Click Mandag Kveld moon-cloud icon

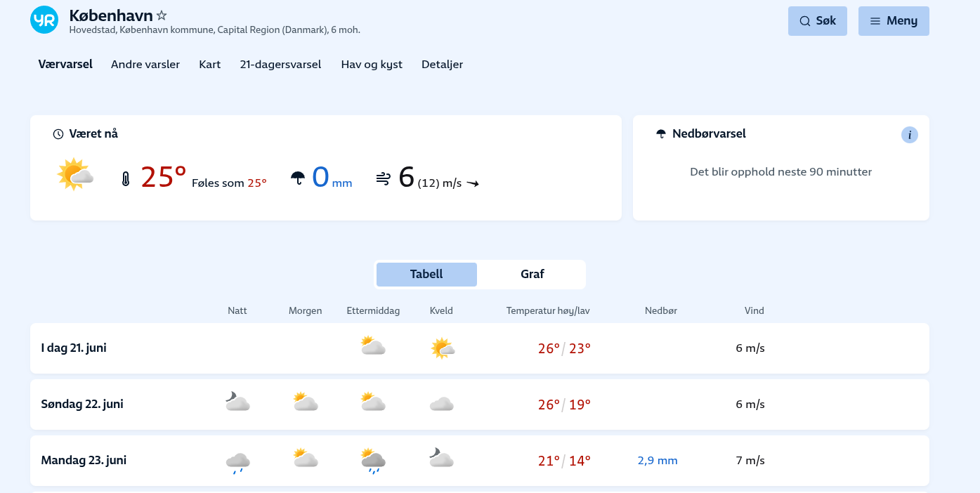(441, 458)
